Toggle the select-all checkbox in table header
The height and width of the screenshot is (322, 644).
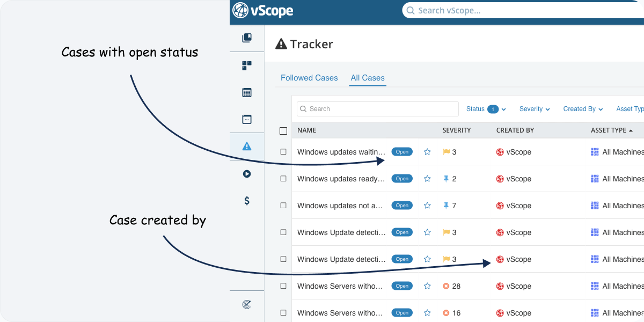pos(283,130)
